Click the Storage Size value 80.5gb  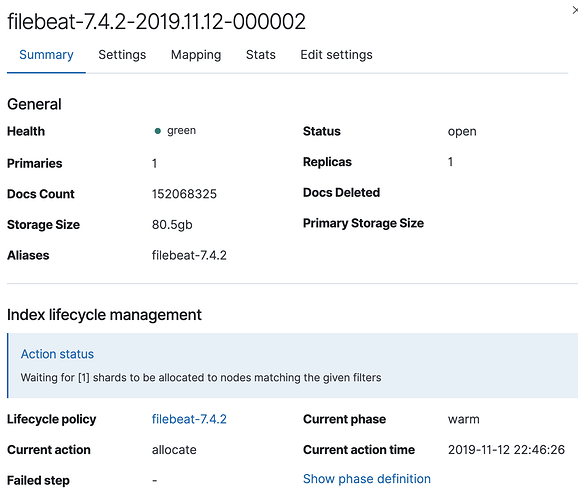172,225
